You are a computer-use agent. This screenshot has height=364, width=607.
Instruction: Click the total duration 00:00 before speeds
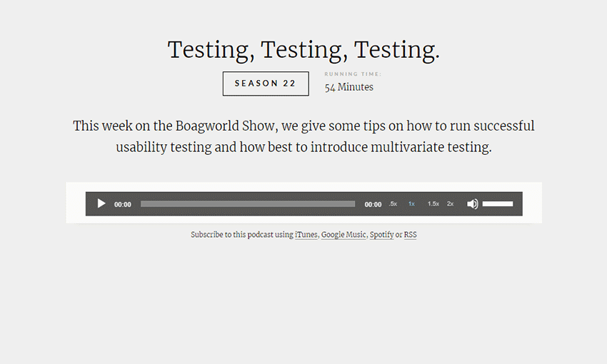(x=373, y=204)
